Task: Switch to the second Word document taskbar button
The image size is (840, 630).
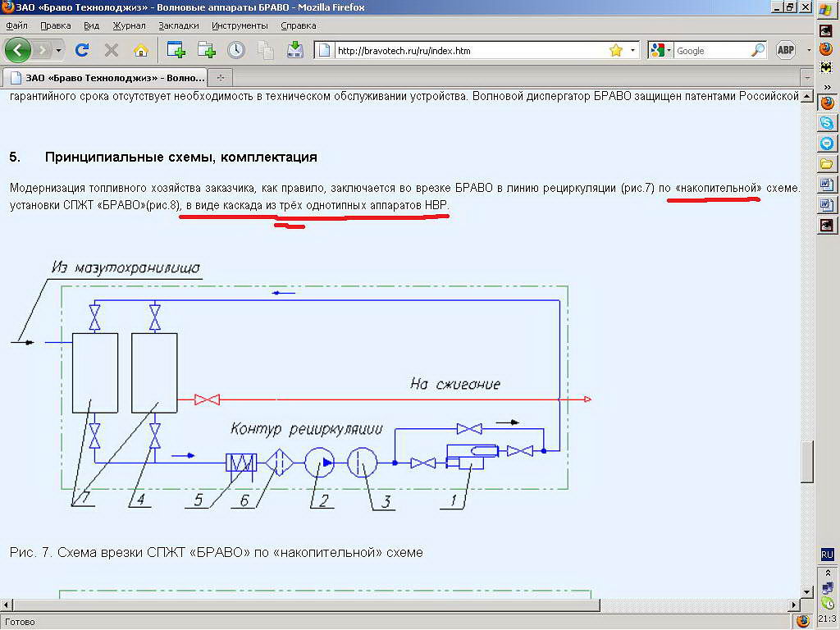Action: tap(827, 204)
